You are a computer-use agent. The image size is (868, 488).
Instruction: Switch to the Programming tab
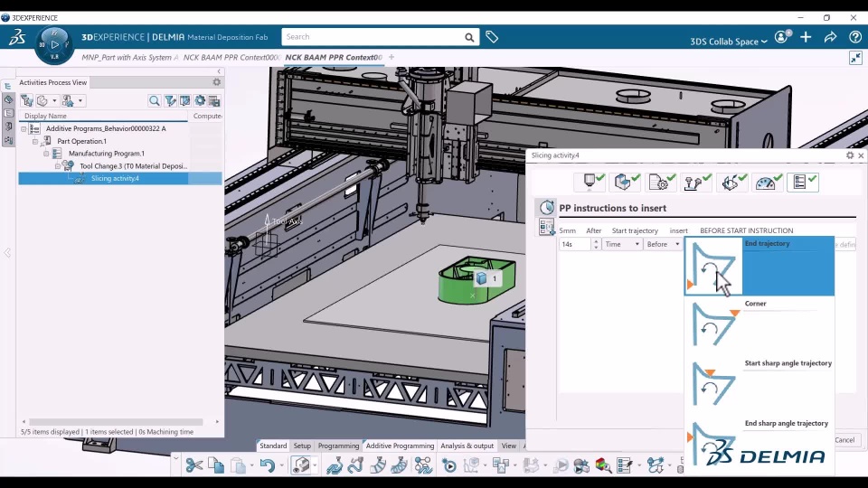(x=338, y=446)
